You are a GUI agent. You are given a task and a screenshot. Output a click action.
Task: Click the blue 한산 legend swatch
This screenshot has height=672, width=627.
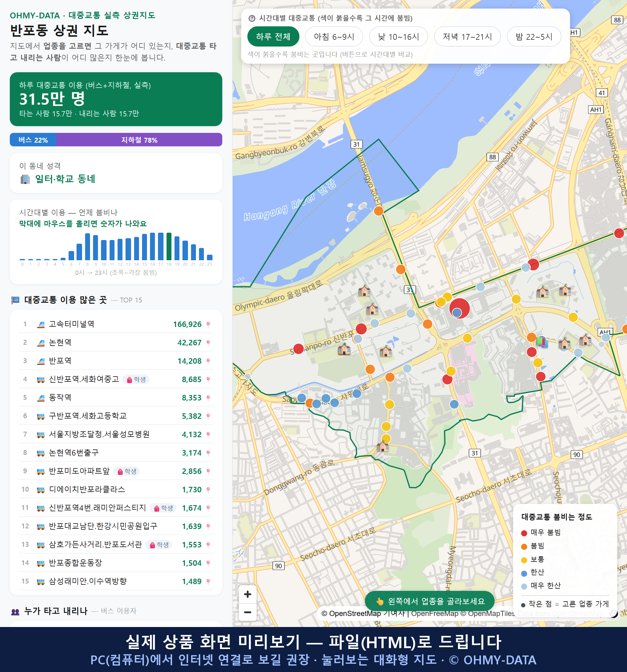point(524,573)
